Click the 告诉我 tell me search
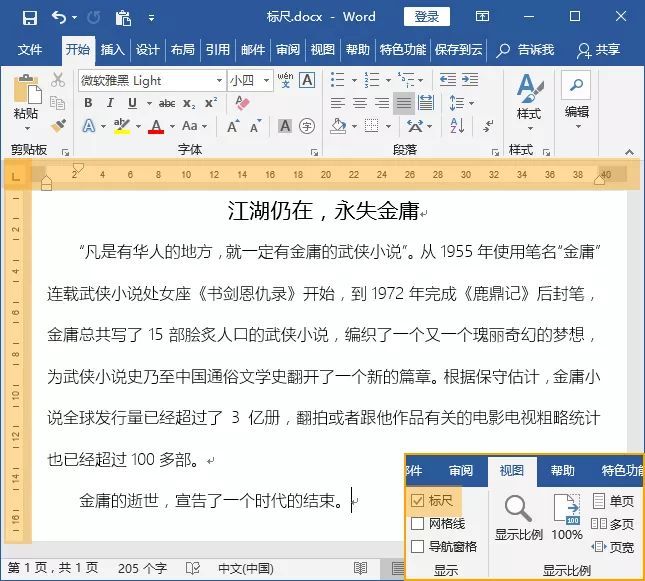This screenshot has width=645, height=581. [x=525, y=50]
